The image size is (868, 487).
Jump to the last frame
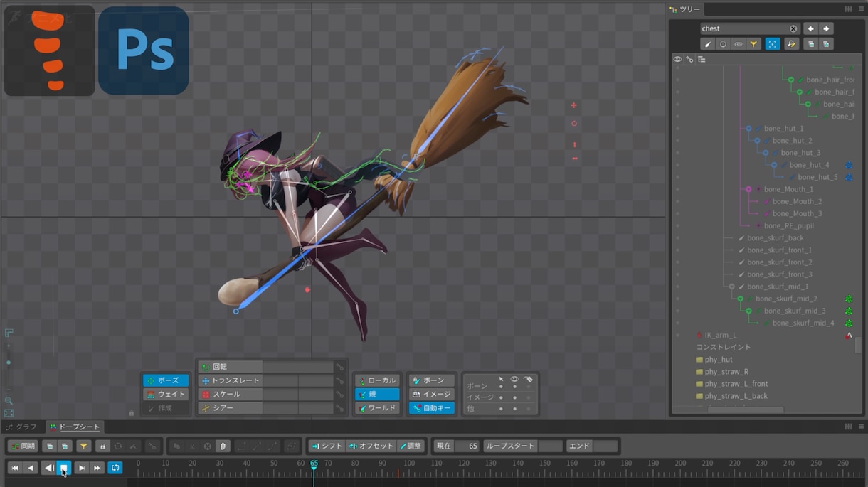(97, 468)
